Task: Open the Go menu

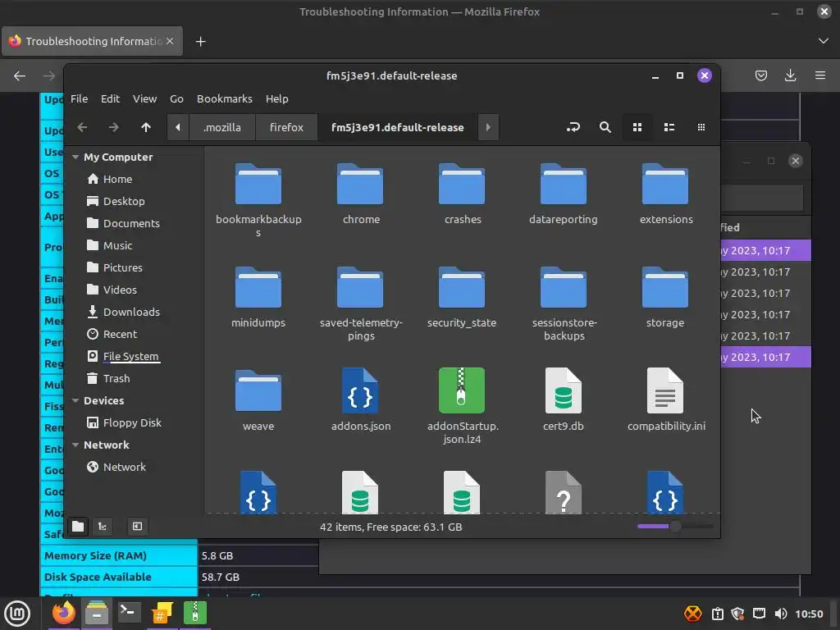Action: [177, 99]
